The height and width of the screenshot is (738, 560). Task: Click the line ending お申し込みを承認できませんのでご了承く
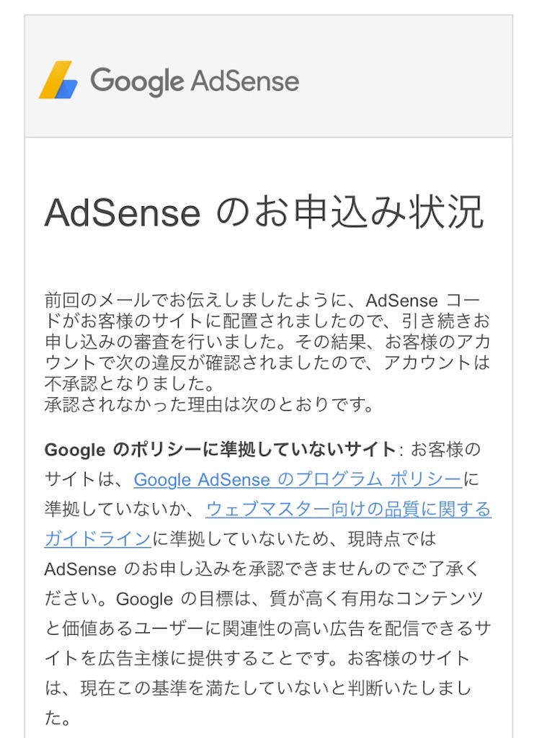tap(261, 569)
